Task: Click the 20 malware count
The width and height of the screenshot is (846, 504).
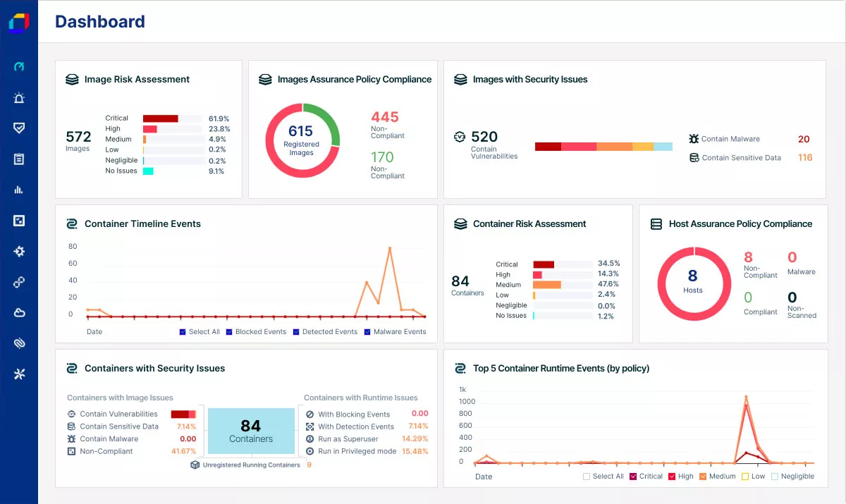Action: pyautogui.click(x=804, y=139)
